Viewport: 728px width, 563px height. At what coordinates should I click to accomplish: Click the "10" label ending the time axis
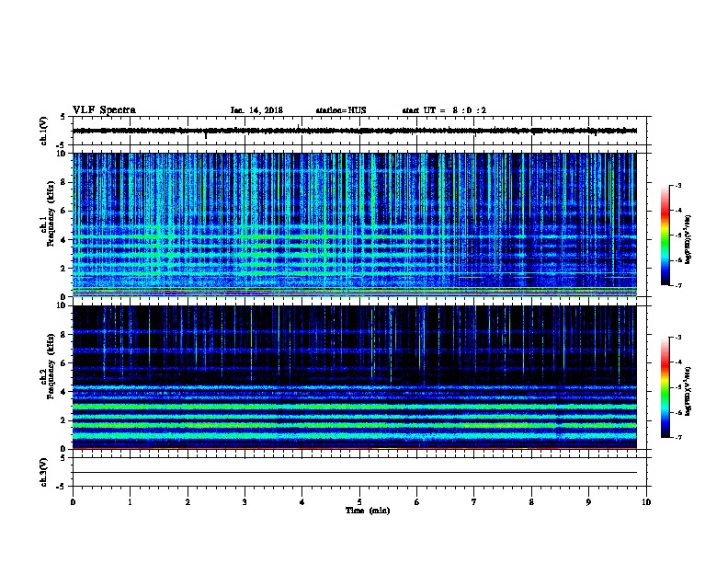[x=646, y=502]
